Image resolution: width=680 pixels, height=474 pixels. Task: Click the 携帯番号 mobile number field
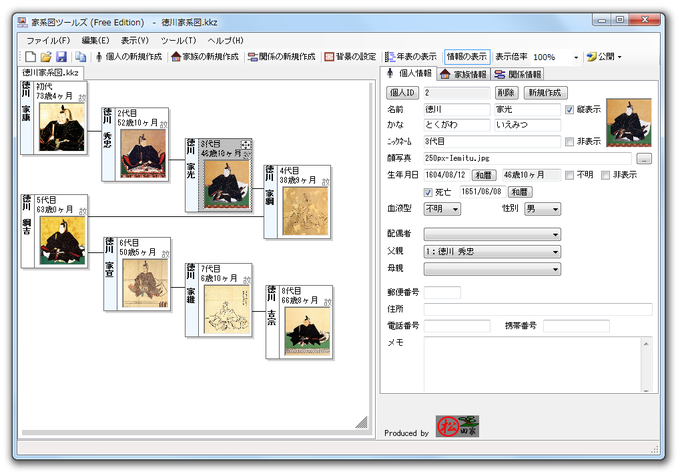[x=576, y=326]
